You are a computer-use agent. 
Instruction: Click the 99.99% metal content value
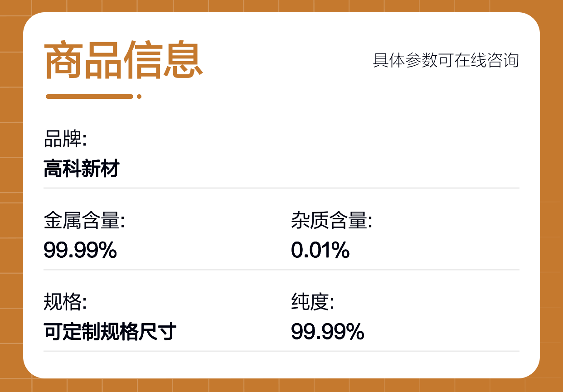tap(80, 250)
